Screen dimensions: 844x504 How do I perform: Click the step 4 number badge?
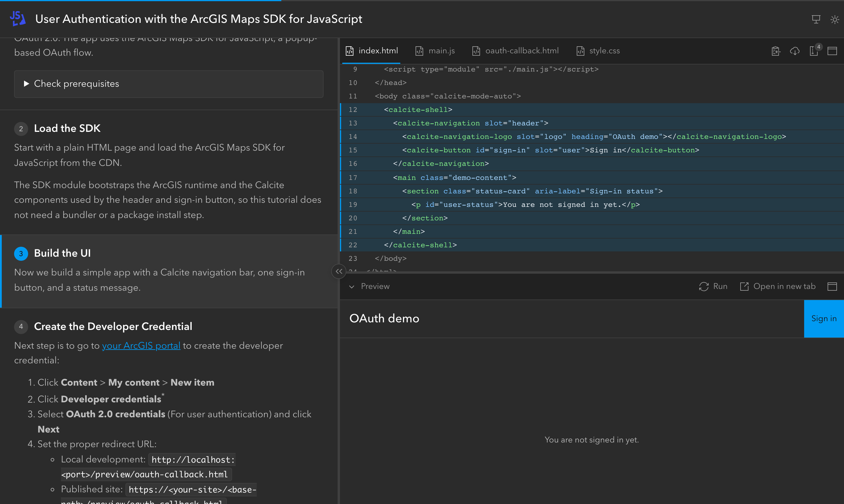21,326
